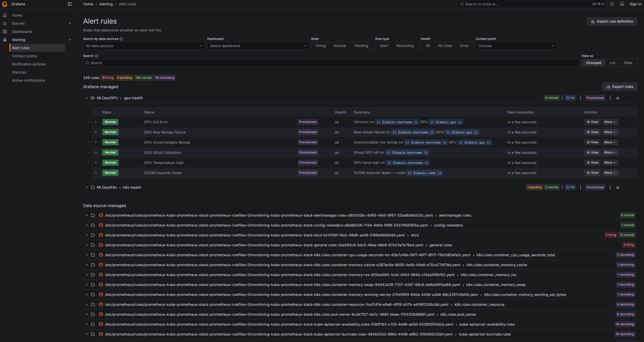
Task: Click the Dashboards grid icon in sidebar
Action: click(x=5, y=32)
